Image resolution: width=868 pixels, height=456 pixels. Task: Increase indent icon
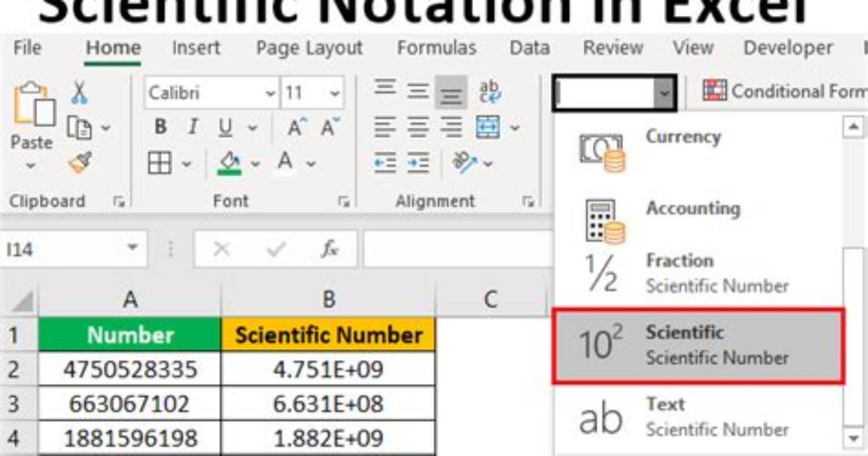(418, 163)
